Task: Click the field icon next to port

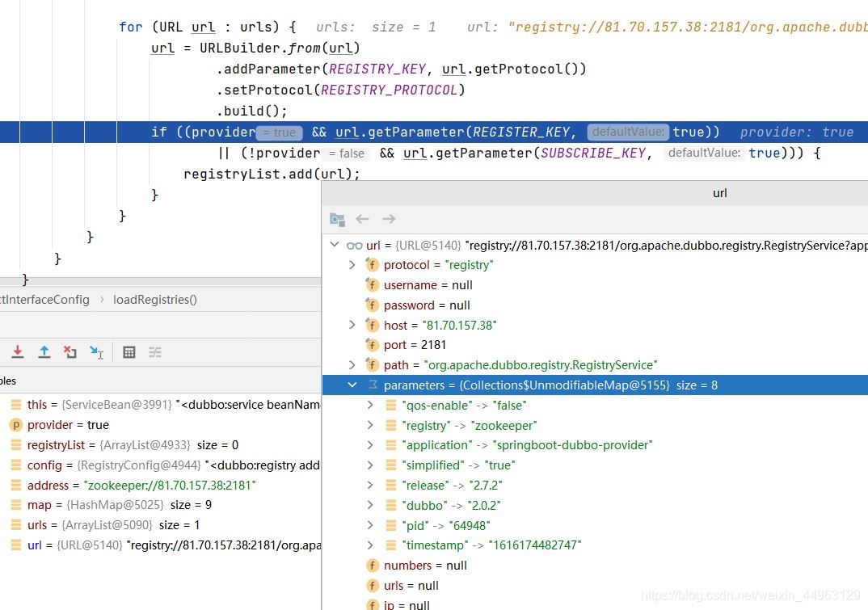Action: pyautogui.click(x=372, y=345)
